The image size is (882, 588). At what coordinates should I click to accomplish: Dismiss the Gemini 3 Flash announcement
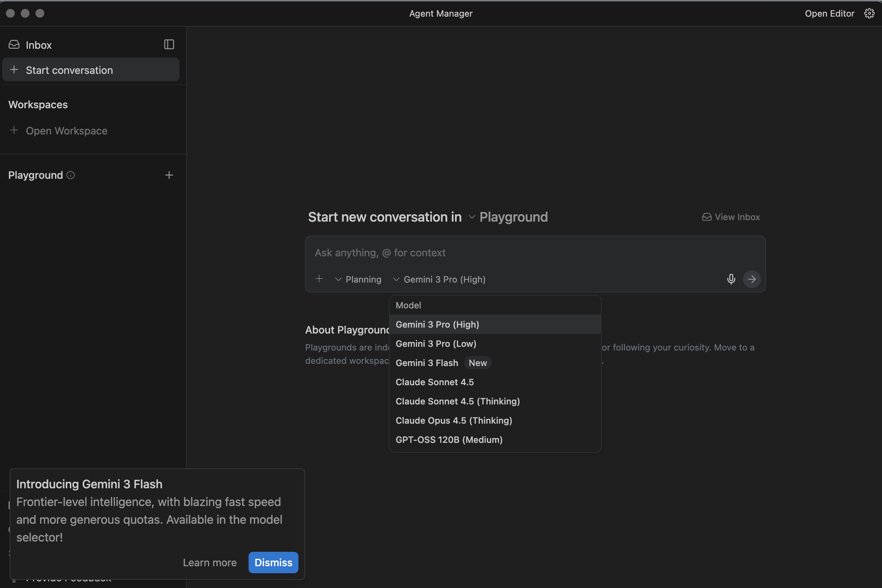click(x=273, y=562)
